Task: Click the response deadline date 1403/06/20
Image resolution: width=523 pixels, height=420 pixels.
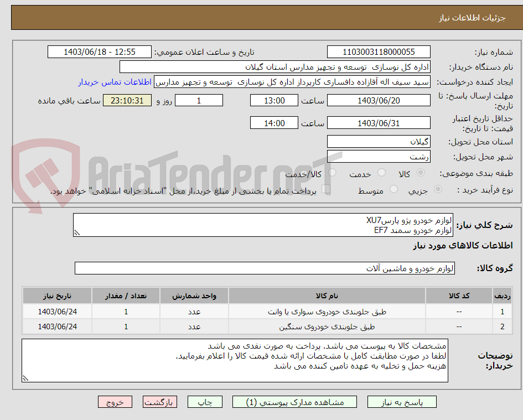Action: click(x=379, y=100)
